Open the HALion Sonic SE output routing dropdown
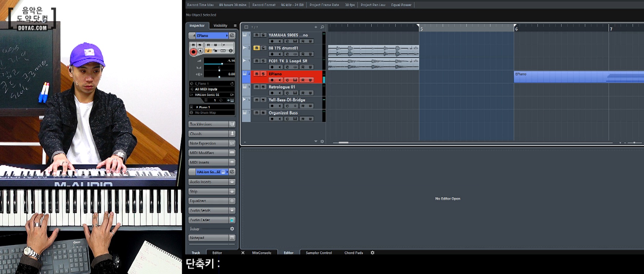The image size is (644, 274). point(212,95)
